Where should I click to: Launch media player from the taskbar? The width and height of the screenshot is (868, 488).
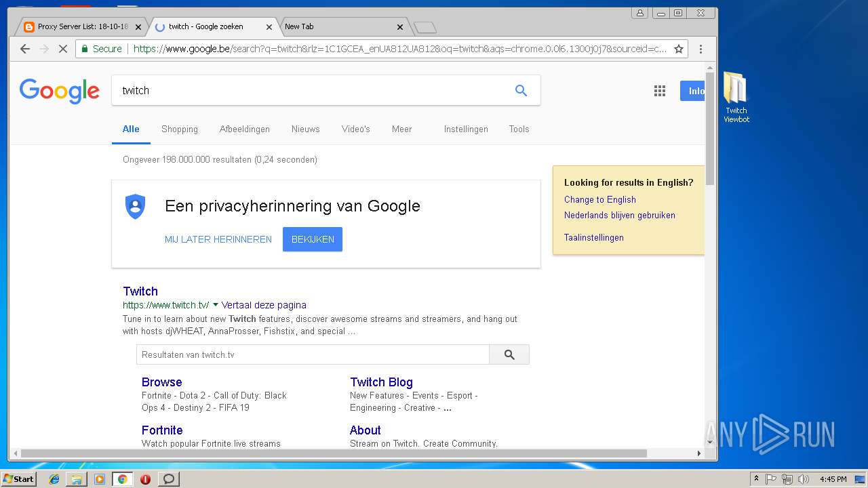tap(100, 479)
